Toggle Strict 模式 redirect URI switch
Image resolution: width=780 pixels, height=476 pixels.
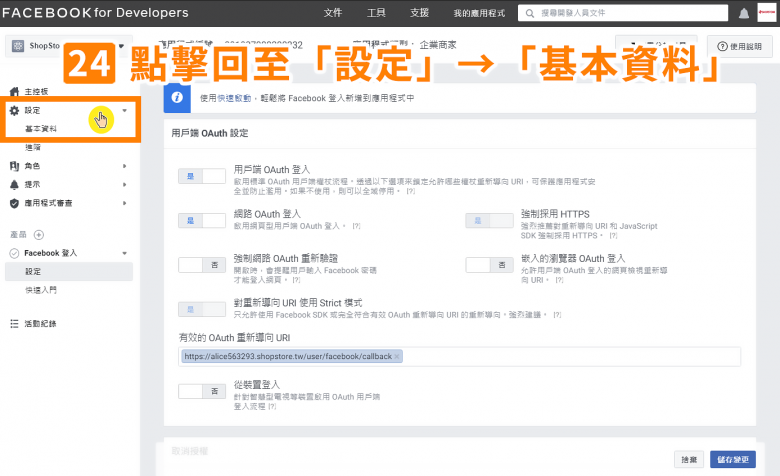coord(202,309)
